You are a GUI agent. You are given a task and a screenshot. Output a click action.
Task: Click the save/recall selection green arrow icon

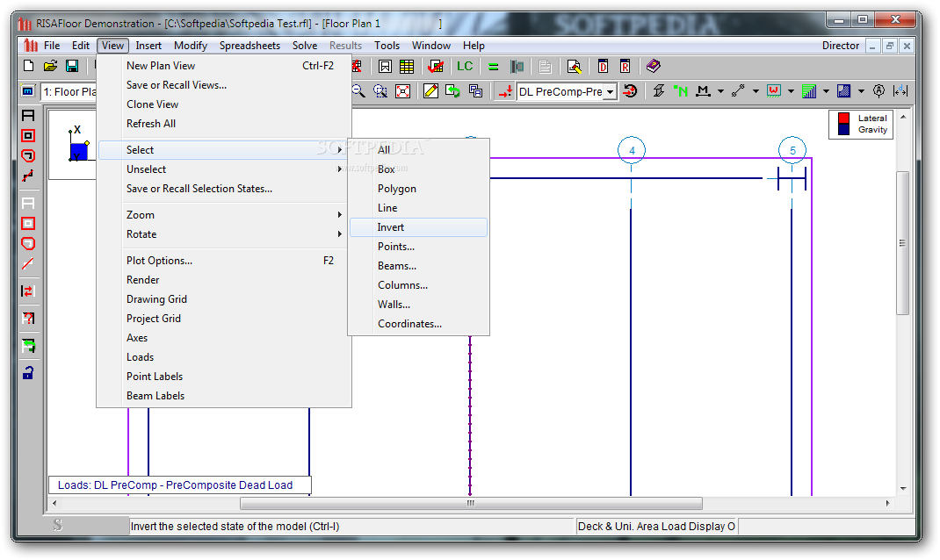28,346
